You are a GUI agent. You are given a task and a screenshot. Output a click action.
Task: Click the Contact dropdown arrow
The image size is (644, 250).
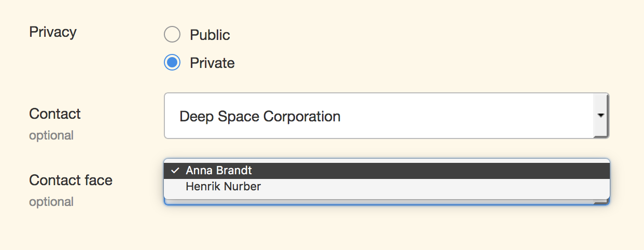point(601,116)
